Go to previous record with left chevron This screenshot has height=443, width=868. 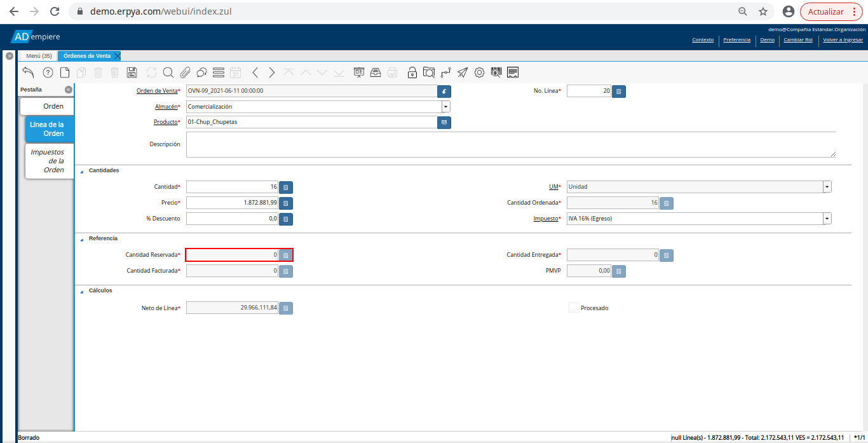click(255, 72)
